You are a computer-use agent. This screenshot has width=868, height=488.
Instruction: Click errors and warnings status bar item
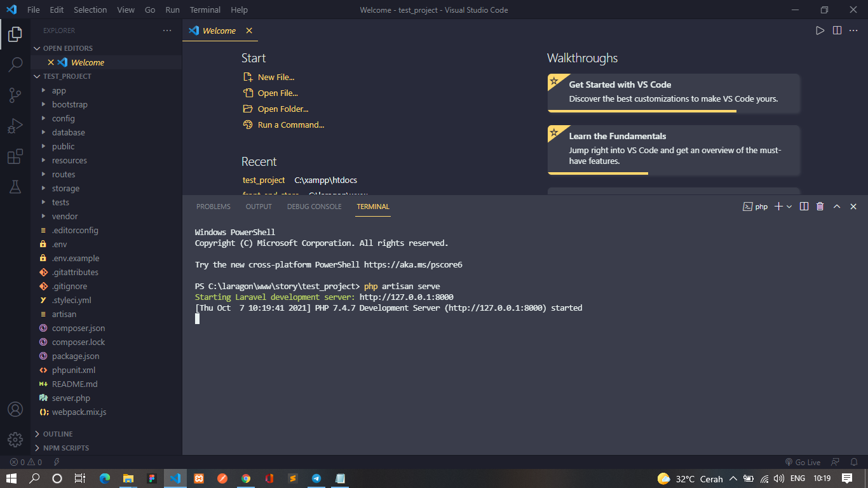[26, 463]
